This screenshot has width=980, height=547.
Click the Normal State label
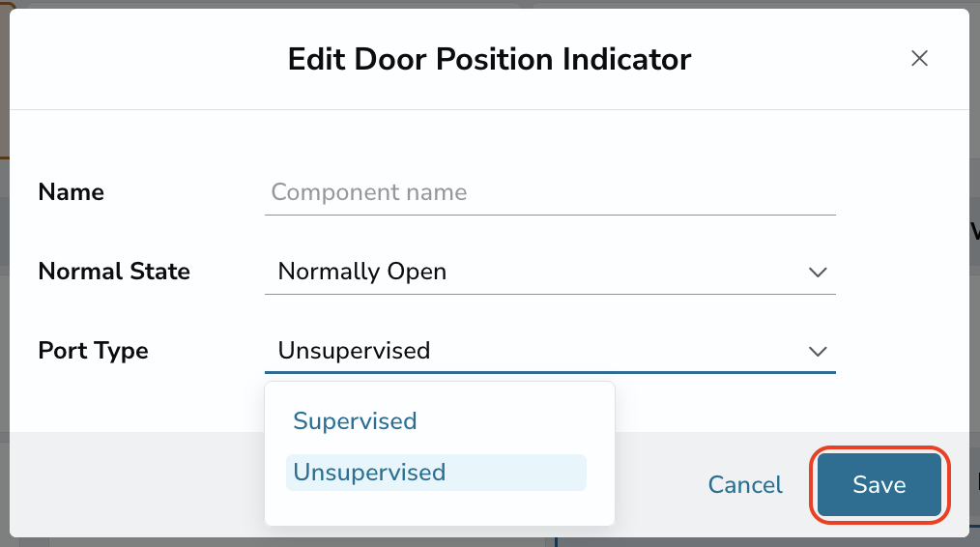[114, 272]
